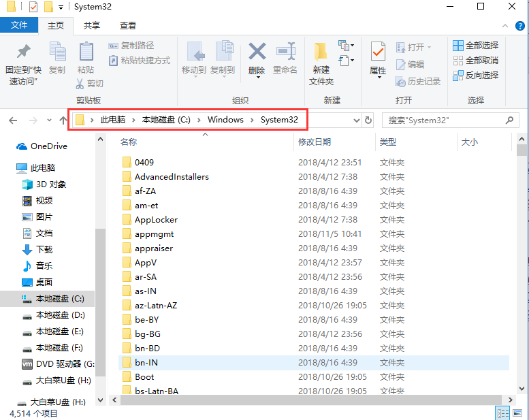Pin to Quick access icon
This screenshot has height=420, width=529.
click(x=23, y=52)
